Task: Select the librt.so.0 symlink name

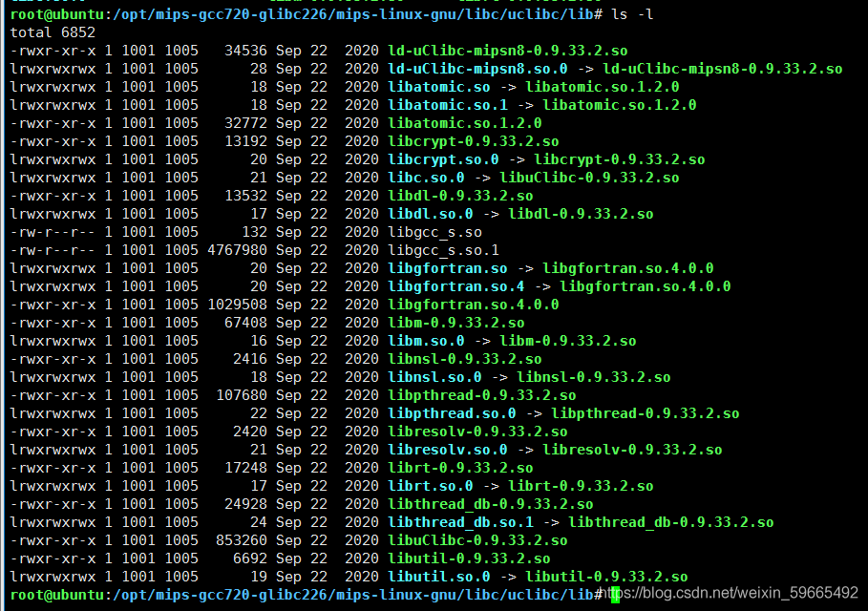Action: point(431,487)
